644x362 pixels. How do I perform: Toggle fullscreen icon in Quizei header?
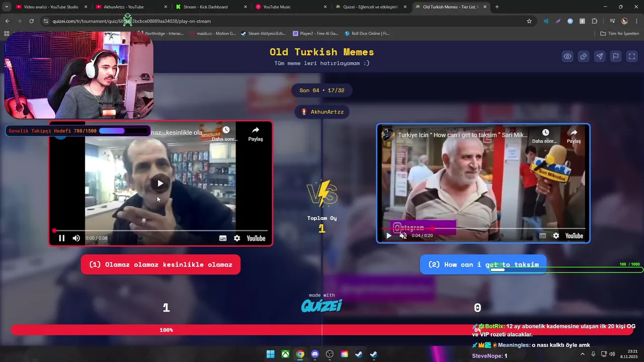[x=632, y=56]
